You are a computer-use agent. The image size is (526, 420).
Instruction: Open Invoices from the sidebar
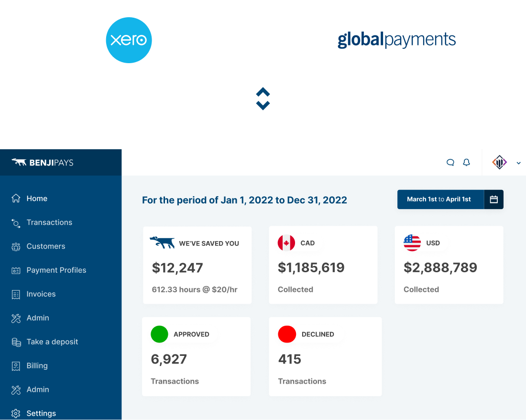(x=41, y=294)
